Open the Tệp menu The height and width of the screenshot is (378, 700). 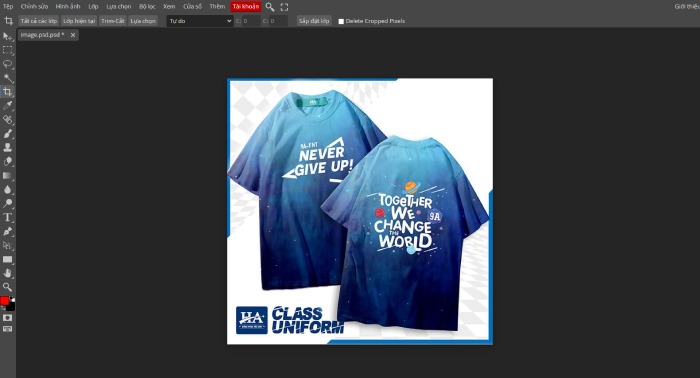tap(8, 6)
